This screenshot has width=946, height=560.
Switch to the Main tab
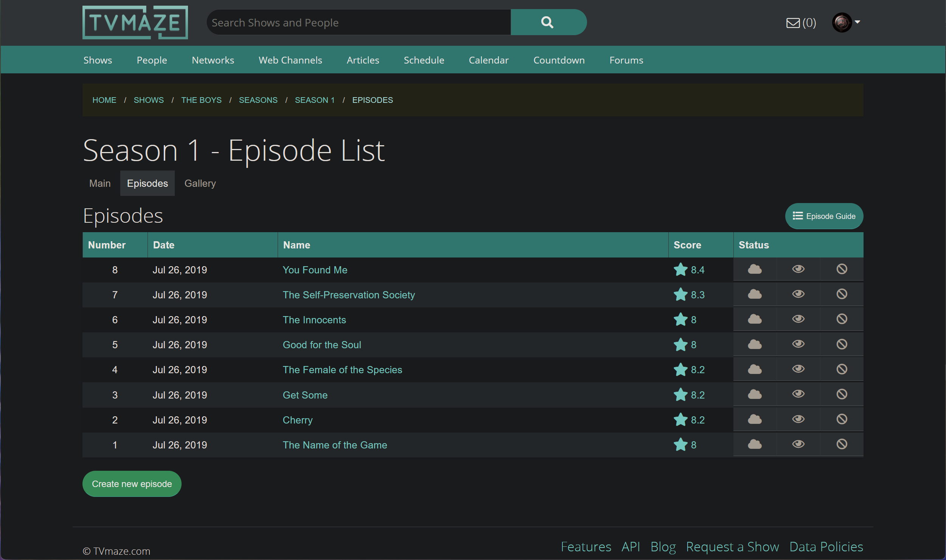(x=100, y=183)
